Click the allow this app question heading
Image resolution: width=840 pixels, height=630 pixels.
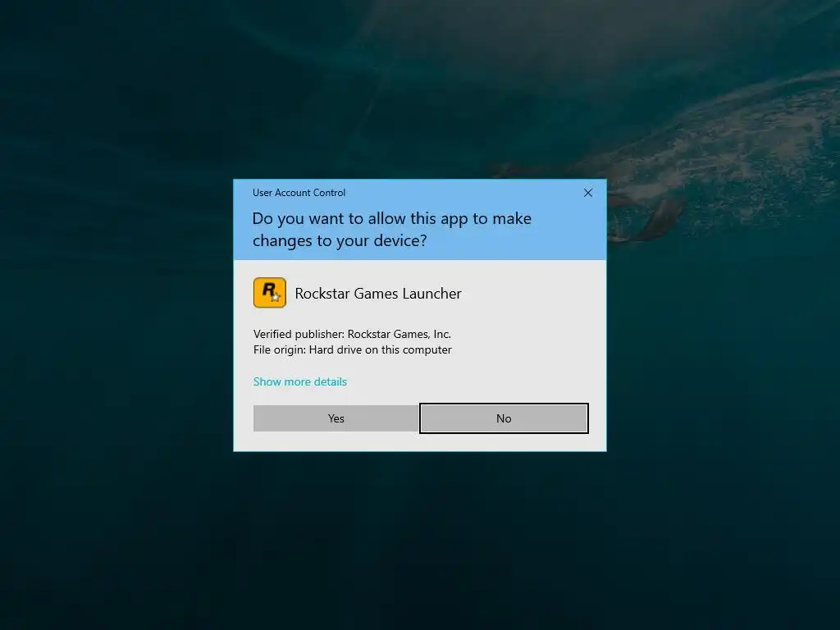coord(391,230)
